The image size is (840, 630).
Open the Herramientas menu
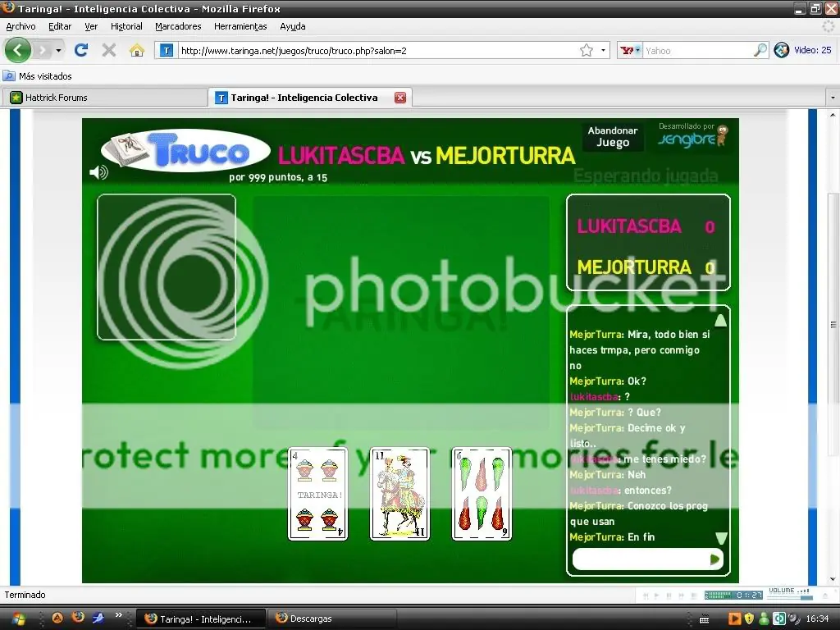[x=240, y=26]
